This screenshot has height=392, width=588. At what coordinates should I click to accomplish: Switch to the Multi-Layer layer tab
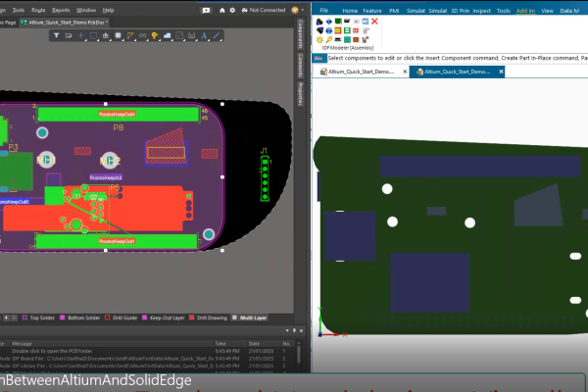[x=252, y=318]
